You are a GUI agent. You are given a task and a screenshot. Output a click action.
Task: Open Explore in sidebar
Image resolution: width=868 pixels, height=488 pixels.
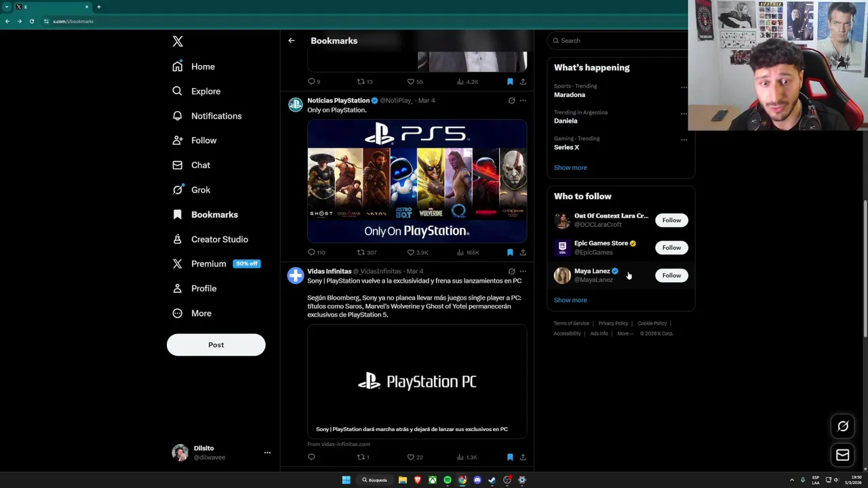pyautogui.click(x=197, y=91)
